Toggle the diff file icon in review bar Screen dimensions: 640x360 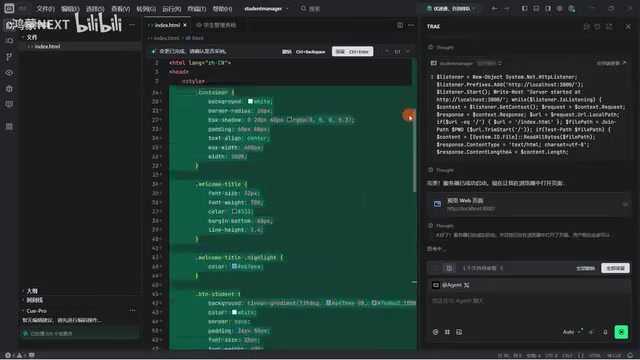point(449,268)
